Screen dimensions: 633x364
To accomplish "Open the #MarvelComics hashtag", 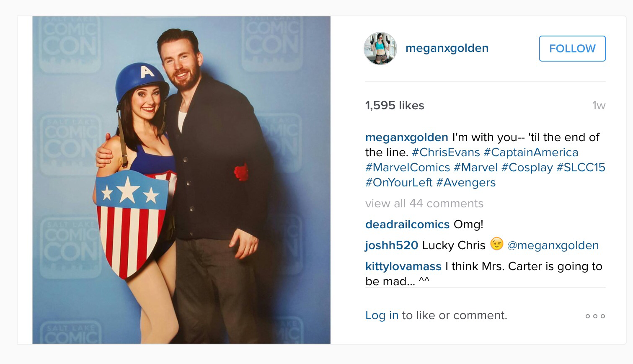I will point(408,168).
